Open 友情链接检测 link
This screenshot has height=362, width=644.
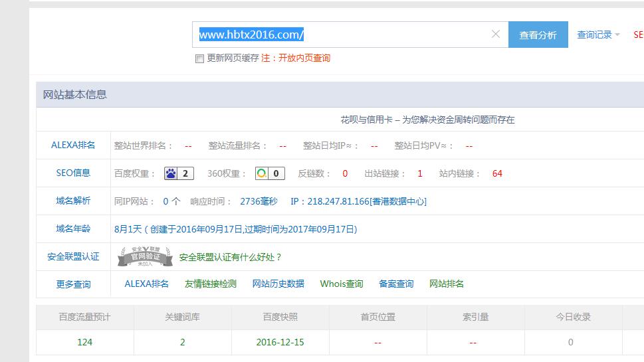(210, 284)
